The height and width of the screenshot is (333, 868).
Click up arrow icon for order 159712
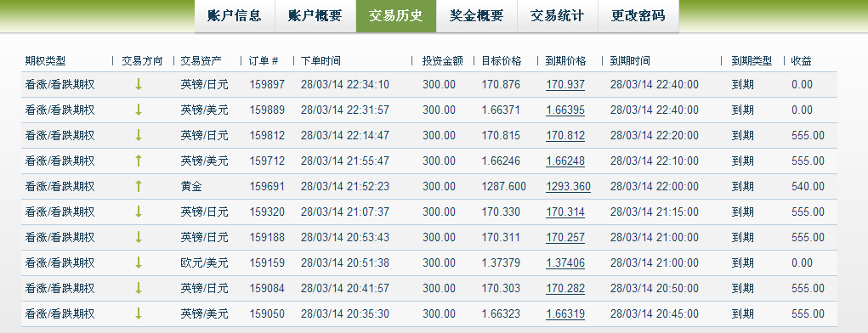coord(139,161)
